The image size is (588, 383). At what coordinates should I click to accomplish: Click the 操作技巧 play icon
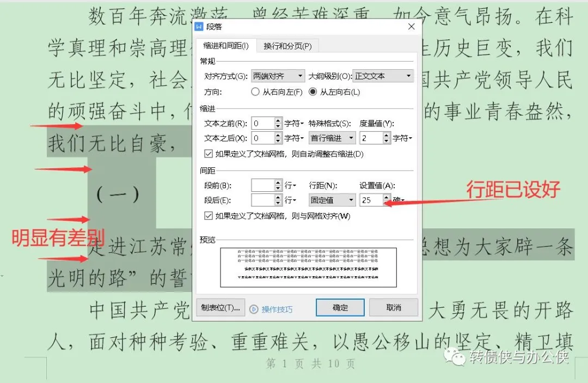(254, 309)
